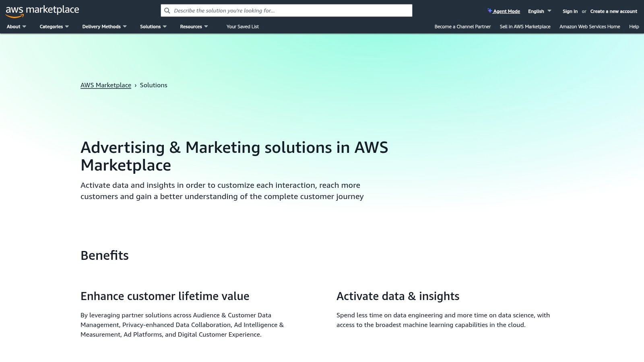Enable Agent Mode
The height and width of the screenshot is (362, 644).
506,11
